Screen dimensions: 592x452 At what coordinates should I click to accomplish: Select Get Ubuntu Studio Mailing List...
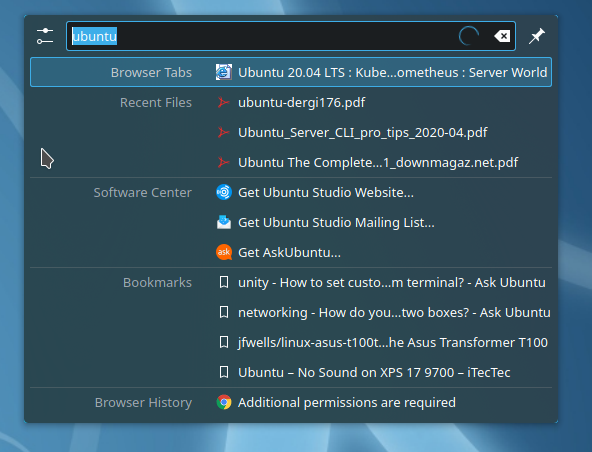(x=336, y=222)
